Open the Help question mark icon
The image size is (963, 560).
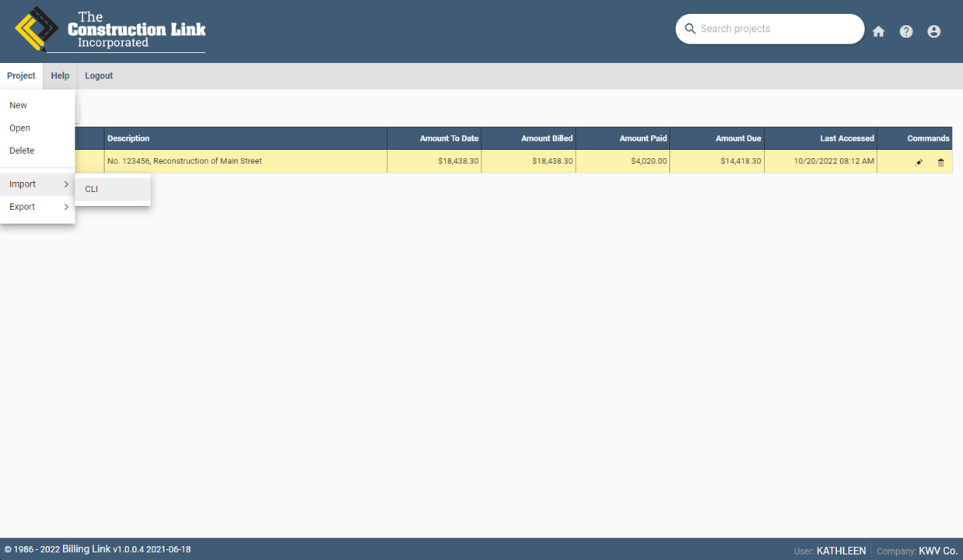point(906,31)
